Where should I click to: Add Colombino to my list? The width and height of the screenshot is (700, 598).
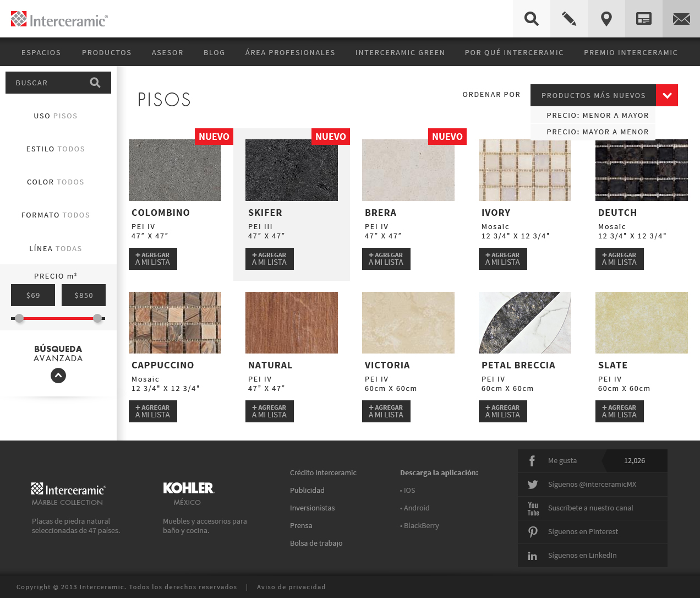click(x=152, y=259)
